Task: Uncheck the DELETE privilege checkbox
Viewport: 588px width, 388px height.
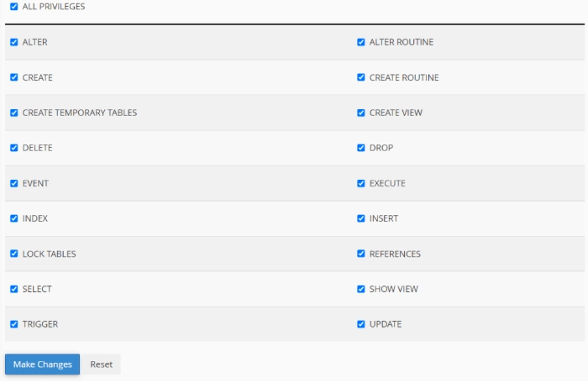Action: [x=13, y=148]
